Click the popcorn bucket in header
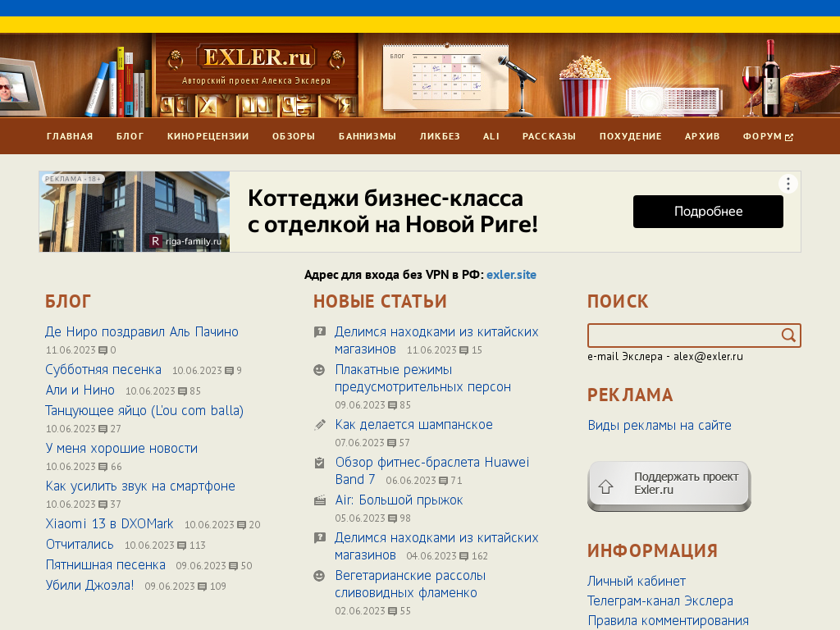Screen dimensions: 840x630 [x=584, y=85]
